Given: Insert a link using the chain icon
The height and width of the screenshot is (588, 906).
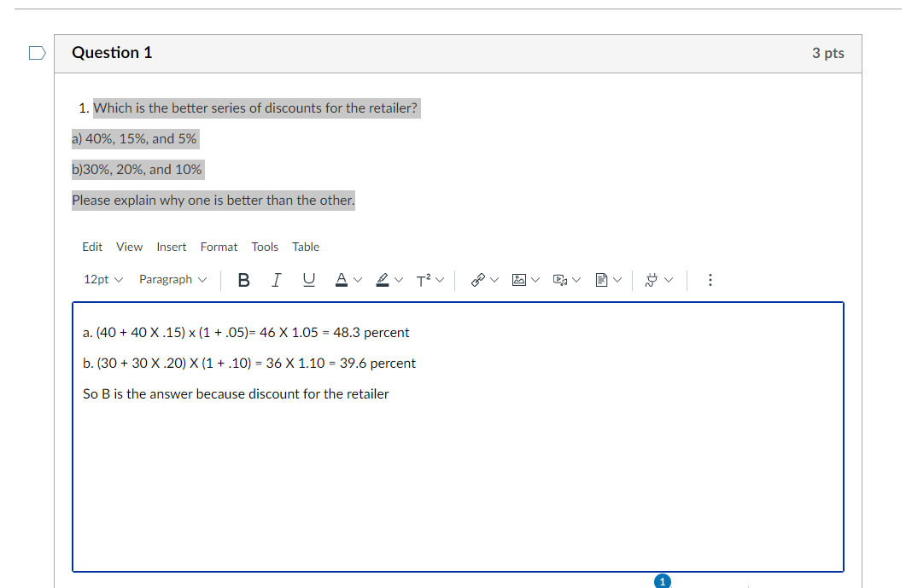Looking at the screenshot, I should [x=478, y=280].
